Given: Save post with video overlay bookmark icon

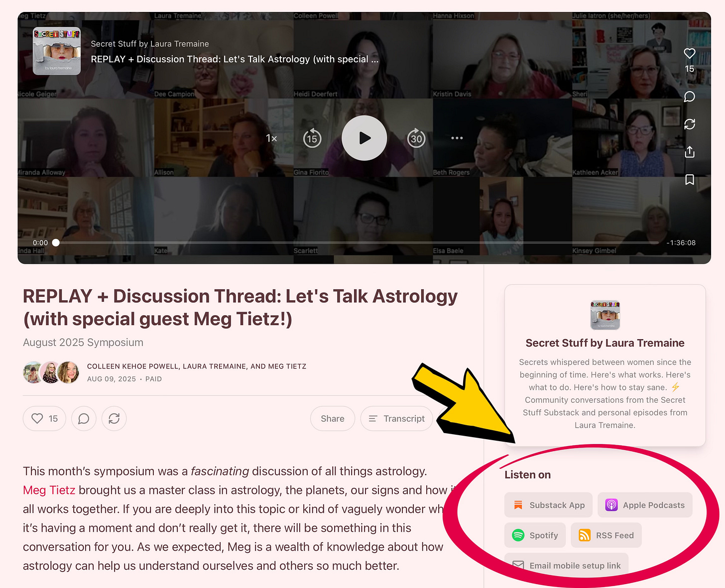Looking at the screenshot, I should click(690, 180).
